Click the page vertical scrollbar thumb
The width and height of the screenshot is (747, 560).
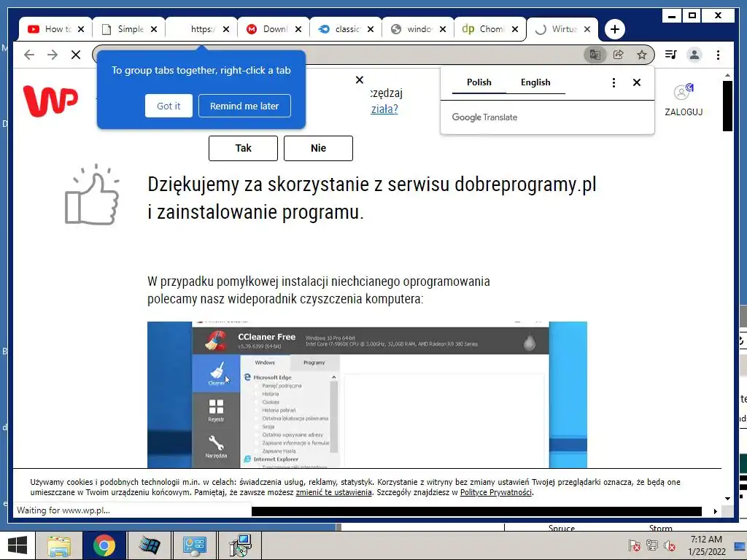(727, 106)
